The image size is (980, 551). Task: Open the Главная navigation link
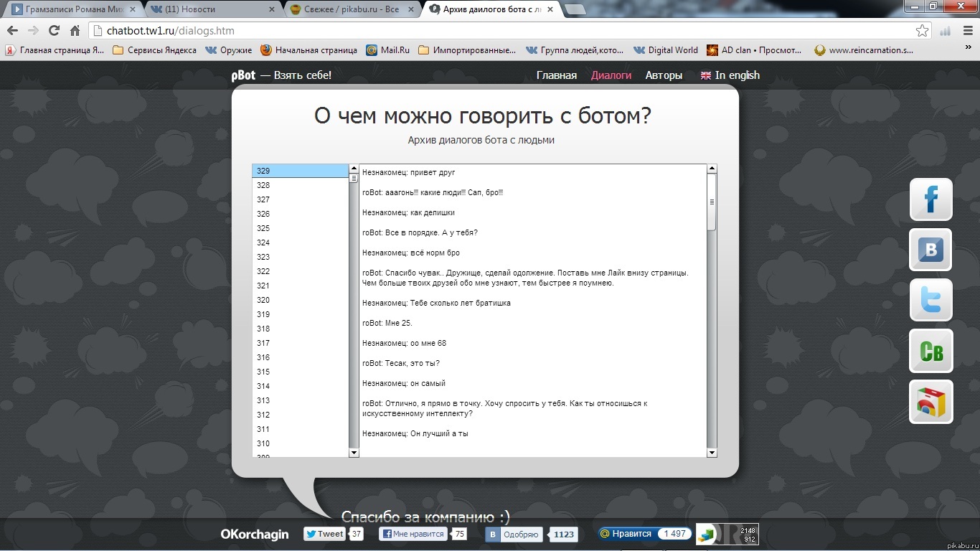pos(556,75)
